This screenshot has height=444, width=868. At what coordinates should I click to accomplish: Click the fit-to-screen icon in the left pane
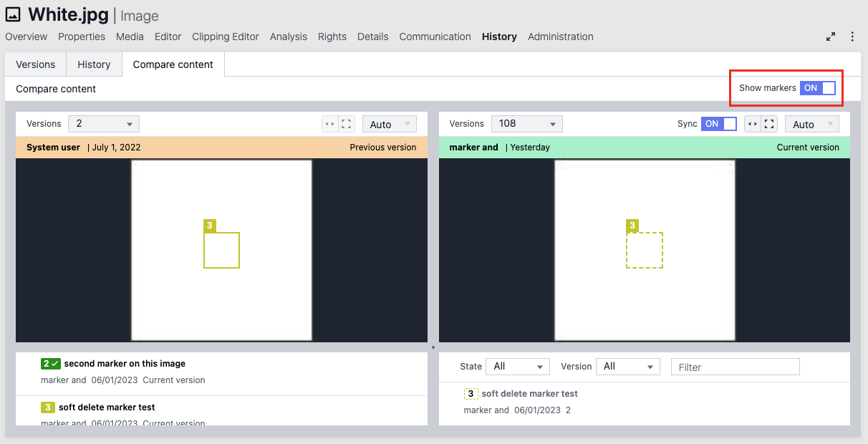tap(347, 124)
